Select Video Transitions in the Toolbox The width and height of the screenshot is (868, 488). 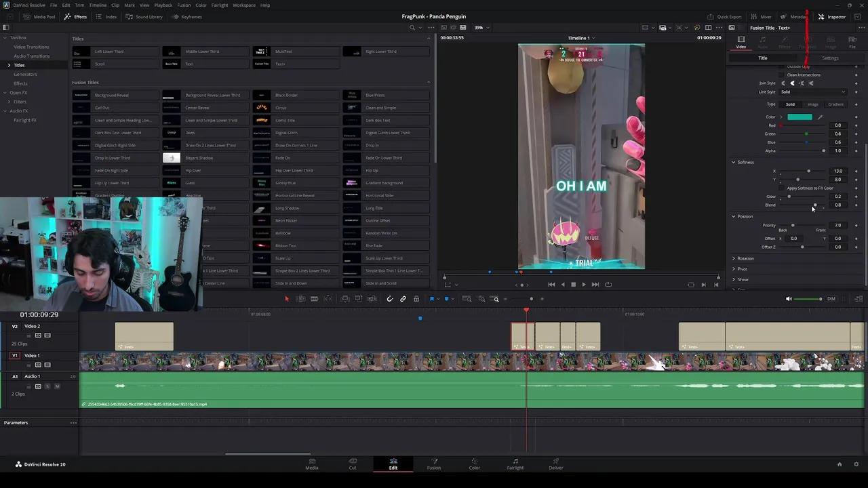[31, 47]
